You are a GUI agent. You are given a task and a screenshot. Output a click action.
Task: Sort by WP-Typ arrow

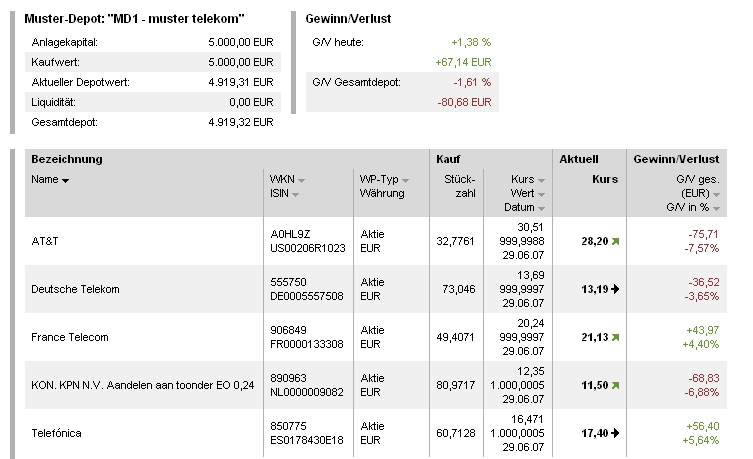point(405,181)
